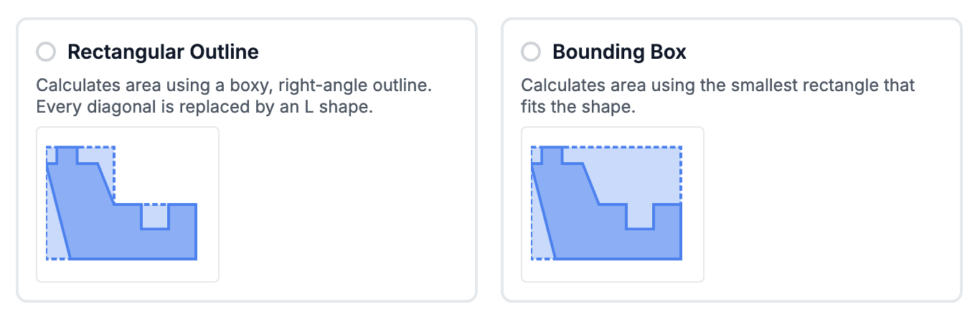Select the Bounding Box radio button
Screen dimensions: 980x320
[x=531, y=52]
